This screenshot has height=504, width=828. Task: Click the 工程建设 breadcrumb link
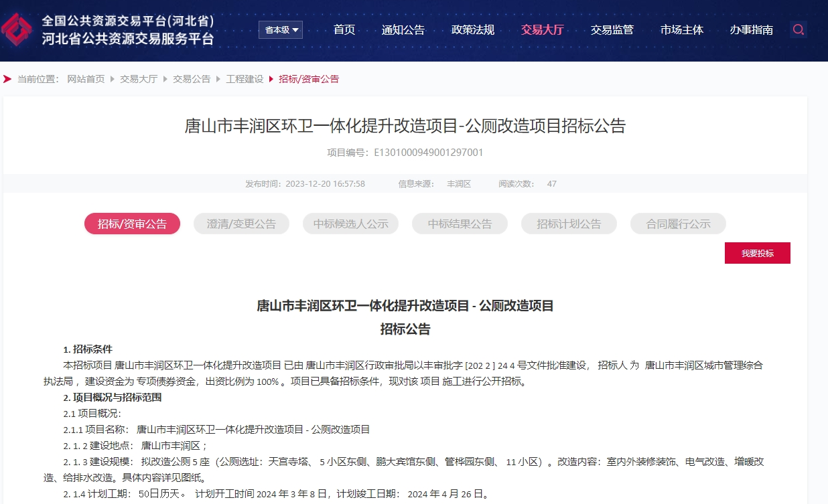coord(245,79)
